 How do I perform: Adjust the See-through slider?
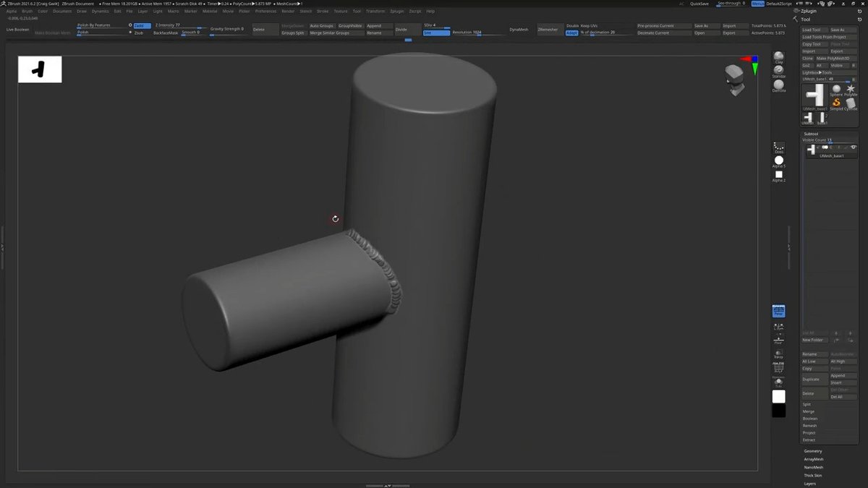[x=731, y=4]
